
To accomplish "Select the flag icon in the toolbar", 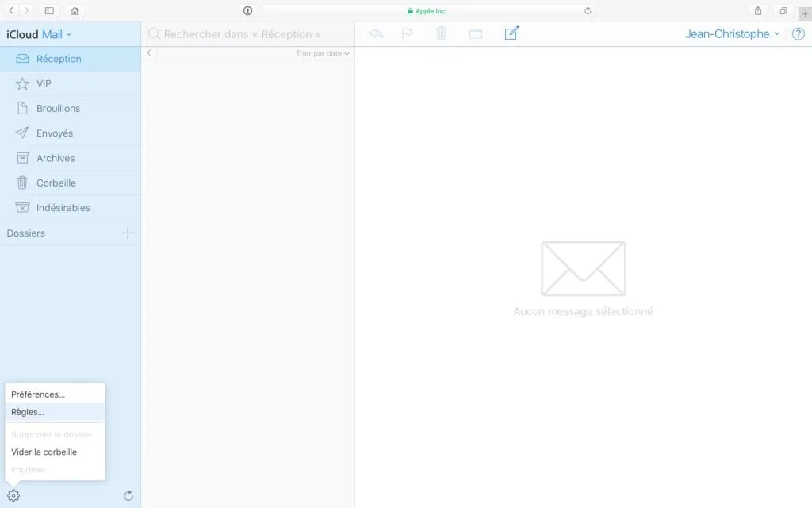I will pyautogui.click(x=407, y=33).
